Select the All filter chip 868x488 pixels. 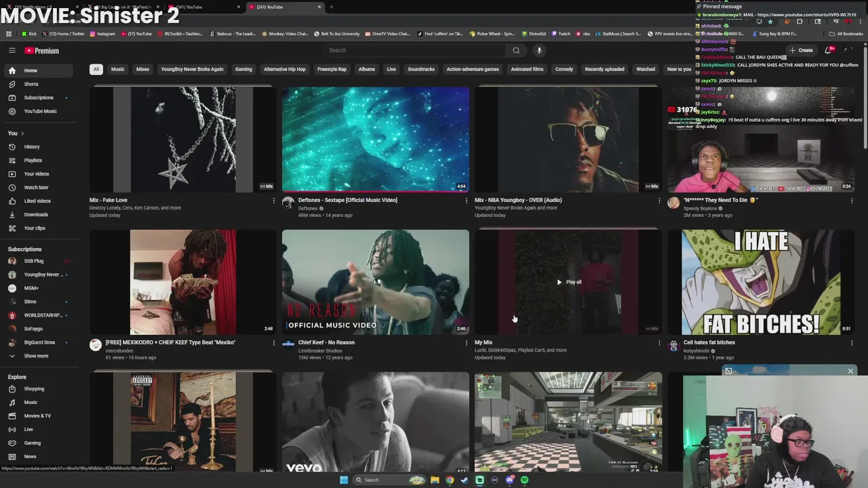[96, 69]
